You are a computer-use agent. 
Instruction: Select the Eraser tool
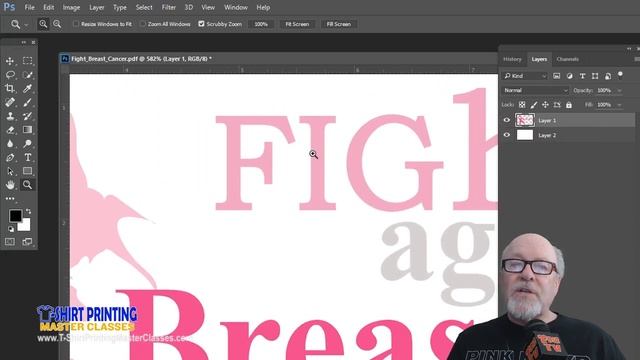click(x=10, y=130)
